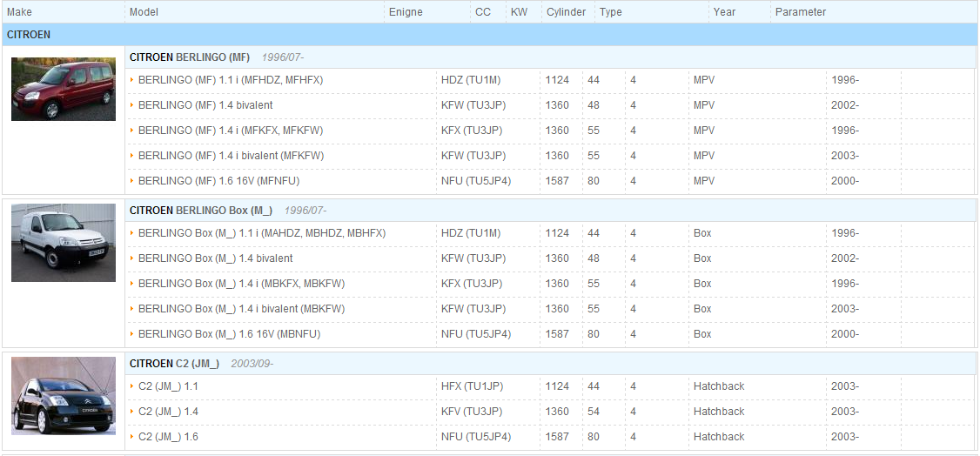The image size is (980, 456).
Task: Open BERLINGO Box (M_) 1.4 i (MBKFX, MBKFW)
Action: click(x=241, y=284)
